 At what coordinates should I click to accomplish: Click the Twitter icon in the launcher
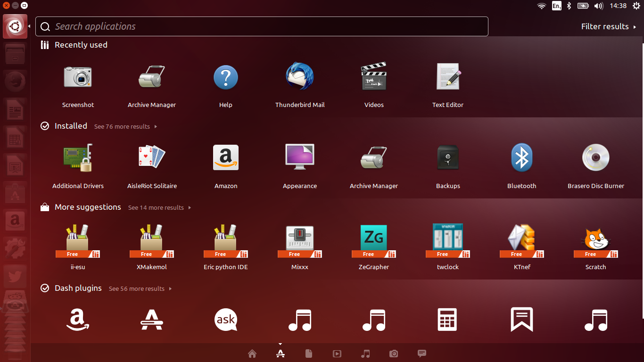[x=15, y=275]
